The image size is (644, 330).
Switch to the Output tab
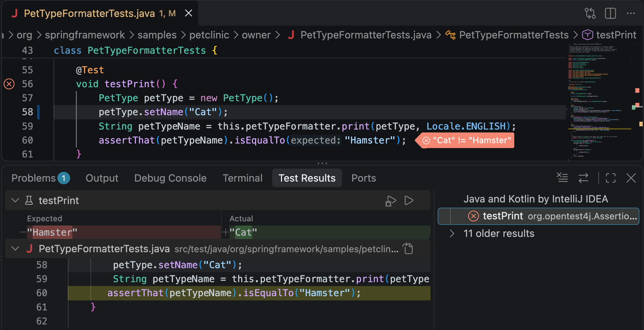(x=102, y=178)
